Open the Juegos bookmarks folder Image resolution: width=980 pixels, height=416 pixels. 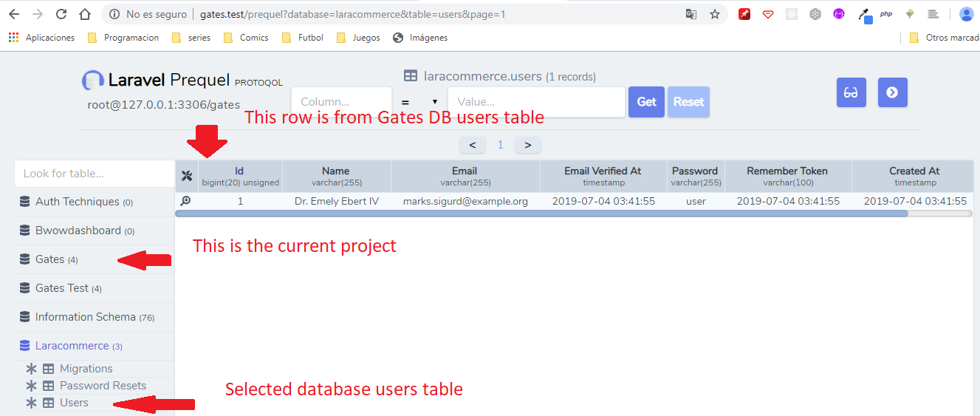point(358,38)
